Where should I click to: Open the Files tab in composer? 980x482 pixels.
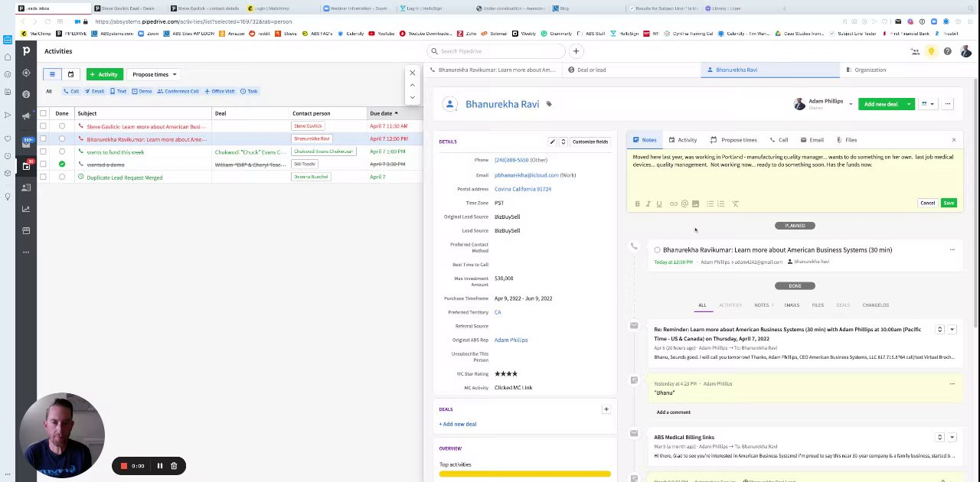coord(847,140)
